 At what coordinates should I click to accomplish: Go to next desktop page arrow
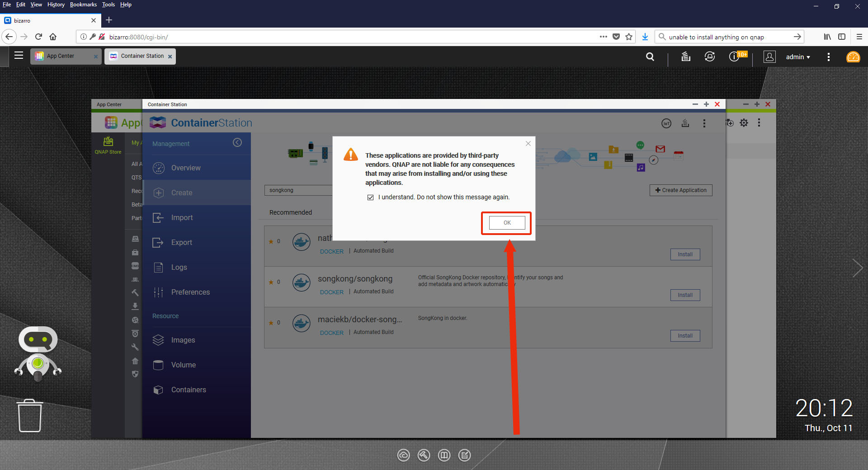click(x=857, y=268)
